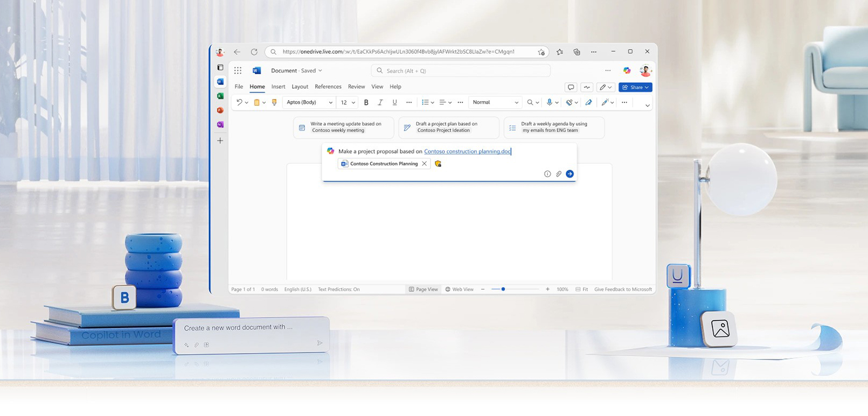868x416 pixels.
Task: Toggle underline formatting
Action: pos(394,102)
